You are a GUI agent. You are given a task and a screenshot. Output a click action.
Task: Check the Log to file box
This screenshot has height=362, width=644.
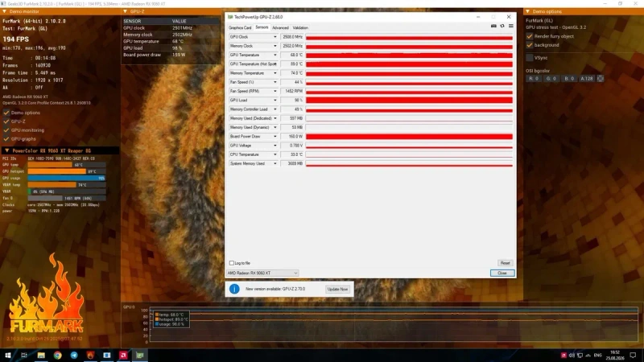pos(232,263)
